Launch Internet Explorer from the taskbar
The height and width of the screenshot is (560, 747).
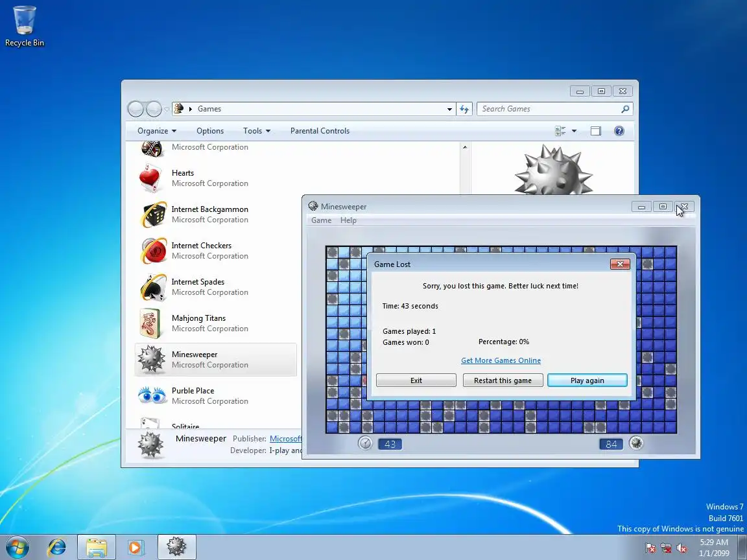tap(56, 548)
